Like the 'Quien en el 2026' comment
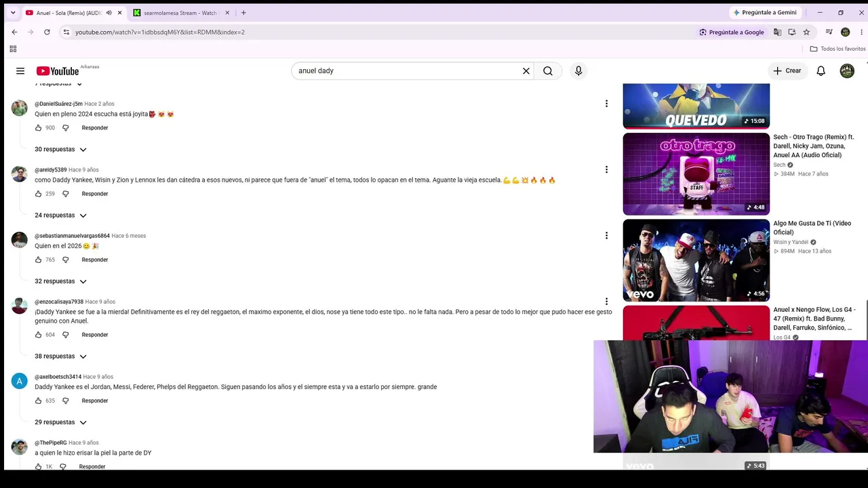Viewport: 868px width, 488px height. tap(38, 260)
